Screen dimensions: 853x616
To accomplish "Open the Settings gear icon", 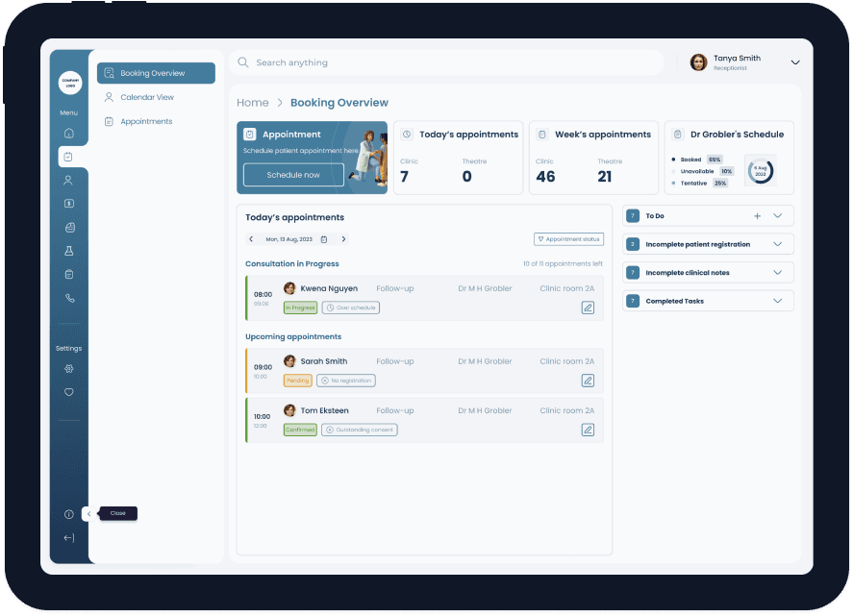I will coord(68,369).
